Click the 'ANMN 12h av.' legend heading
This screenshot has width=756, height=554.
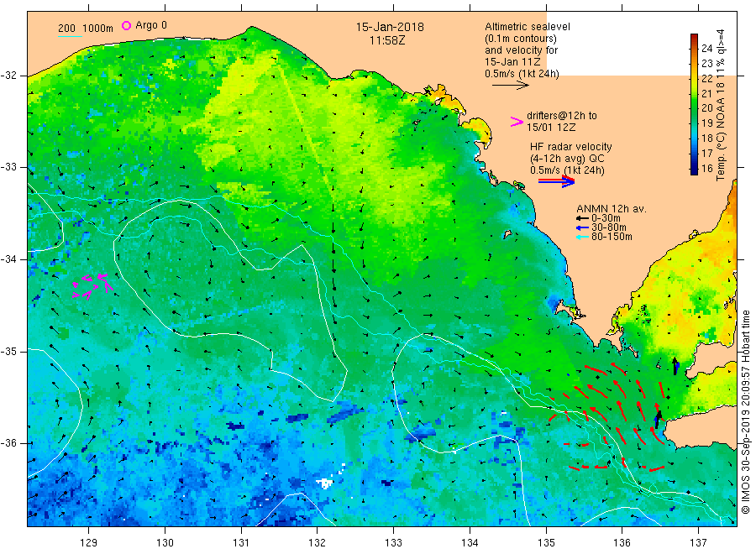(612, 209)
